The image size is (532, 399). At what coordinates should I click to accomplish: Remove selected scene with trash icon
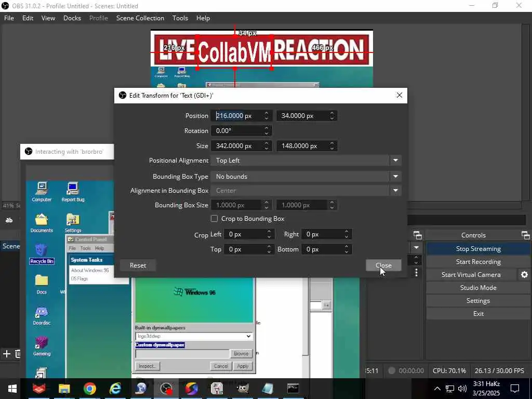18,354
